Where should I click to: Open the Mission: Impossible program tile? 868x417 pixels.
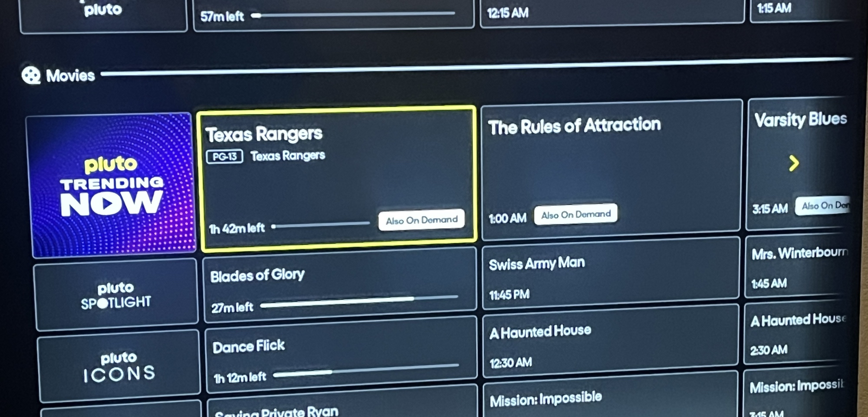tap(611, 395)
